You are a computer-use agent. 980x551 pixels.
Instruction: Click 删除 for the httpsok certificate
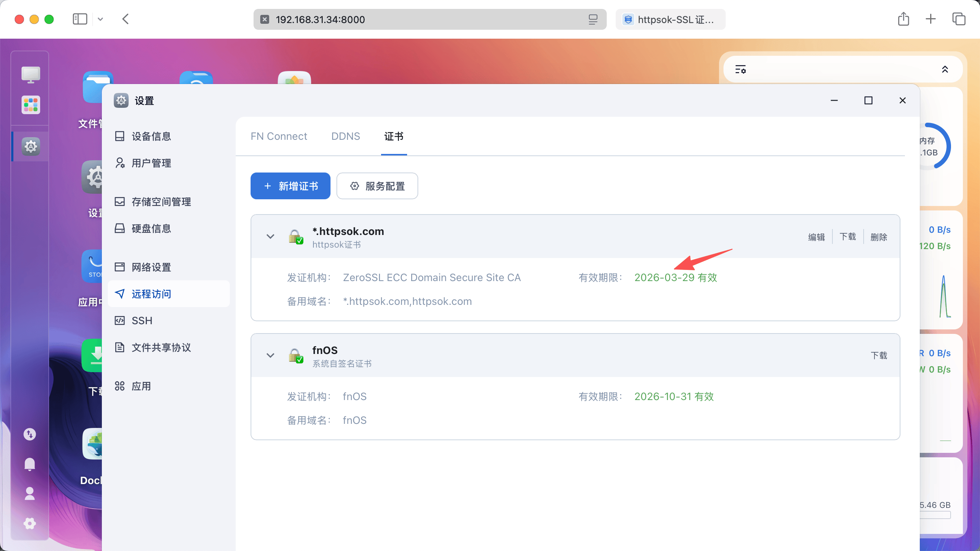879,237
